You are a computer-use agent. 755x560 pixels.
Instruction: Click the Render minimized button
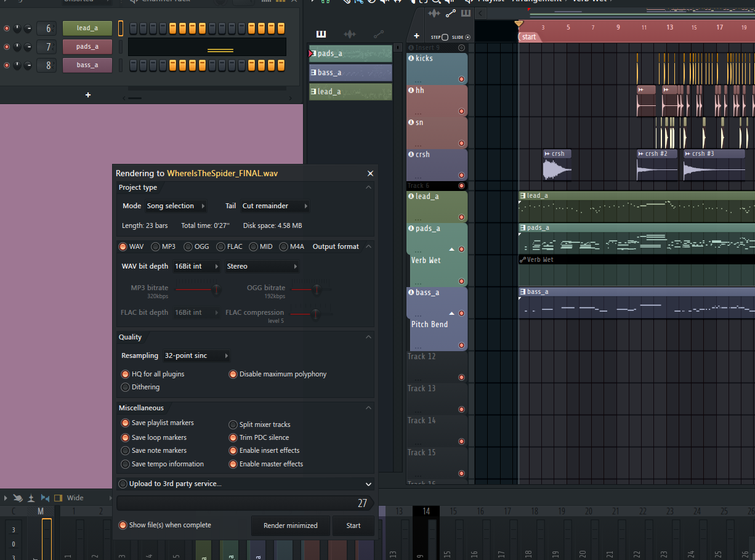click(x=290, y=526)
